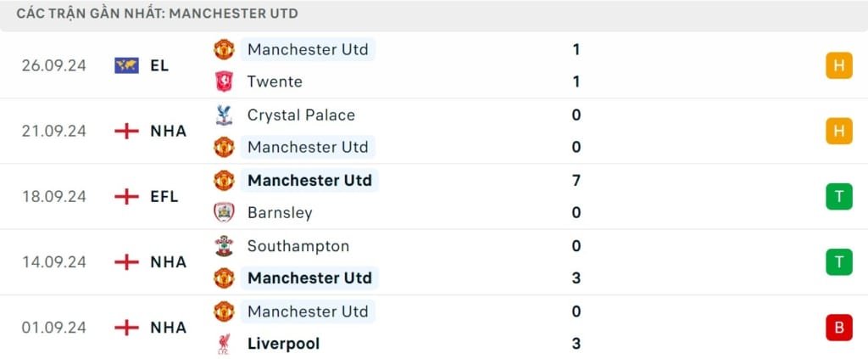Open the Liverpool team link

(283, 344)
